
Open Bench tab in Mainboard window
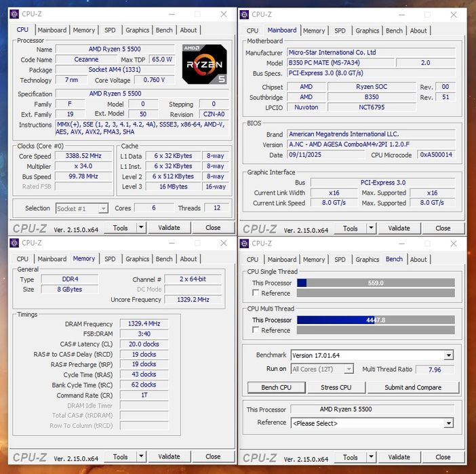[x=394, y=31]
